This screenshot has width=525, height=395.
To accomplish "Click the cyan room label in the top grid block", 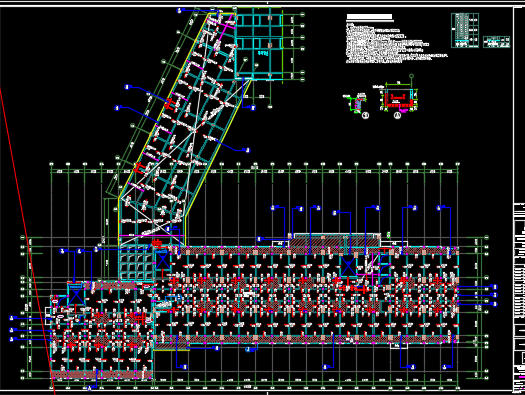I will [264, 53].
